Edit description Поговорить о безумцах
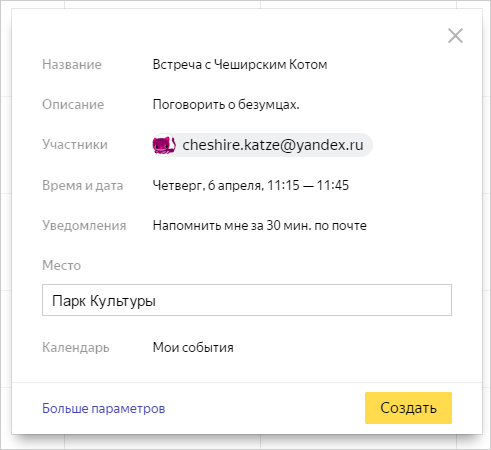The width and height of the screenshot is (491, 450). [x=226, y=105]
